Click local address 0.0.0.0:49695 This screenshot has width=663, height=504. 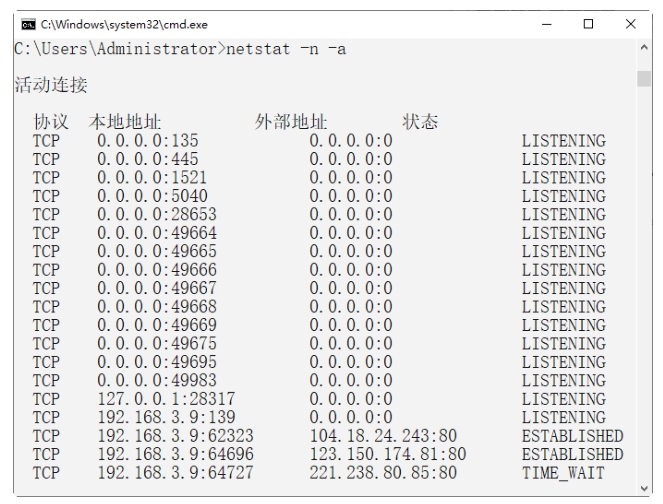click(157, 362)
